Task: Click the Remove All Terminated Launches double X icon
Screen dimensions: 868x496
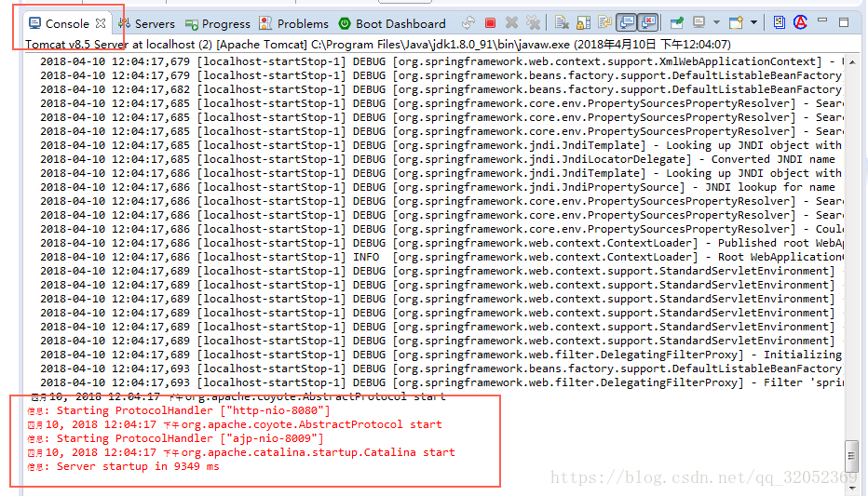Action: coord(533,22)
